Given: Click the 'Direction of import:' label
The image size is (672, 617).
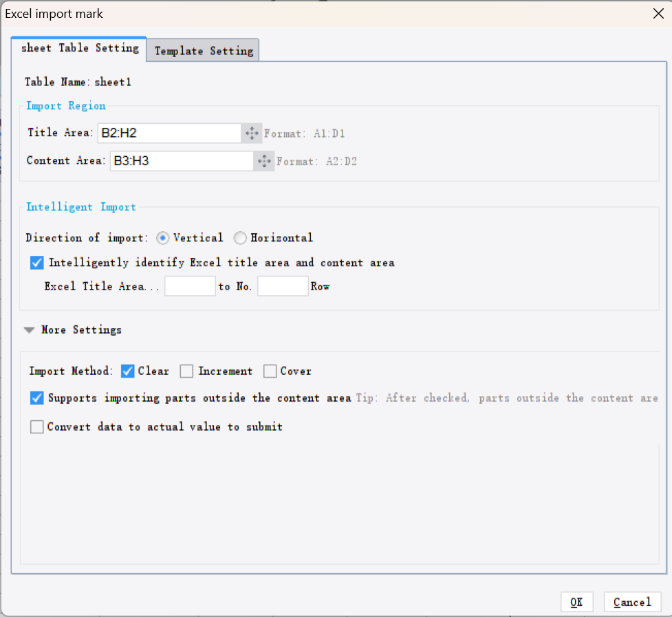Looking at the screenshot, I should (x=87, y=238).
